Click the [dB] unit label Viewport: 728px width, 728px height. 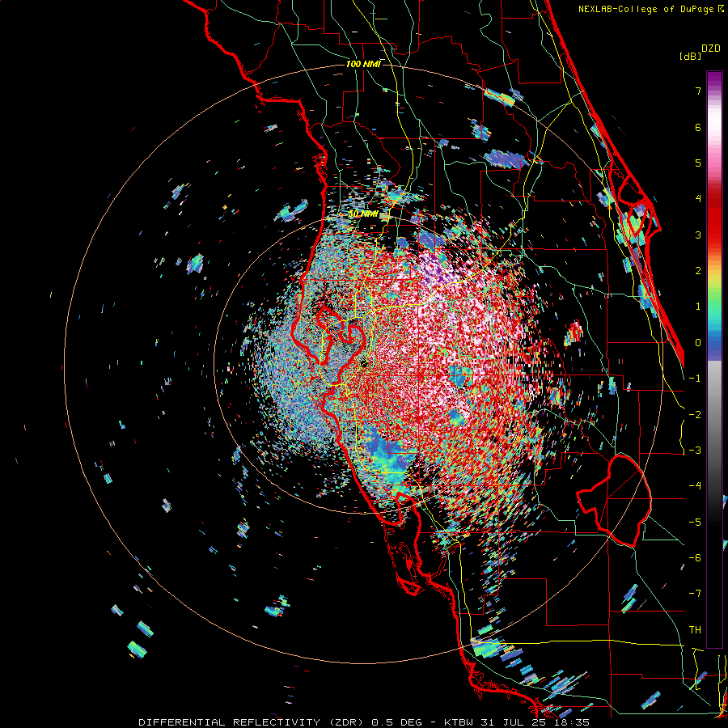tap(690, 56)
